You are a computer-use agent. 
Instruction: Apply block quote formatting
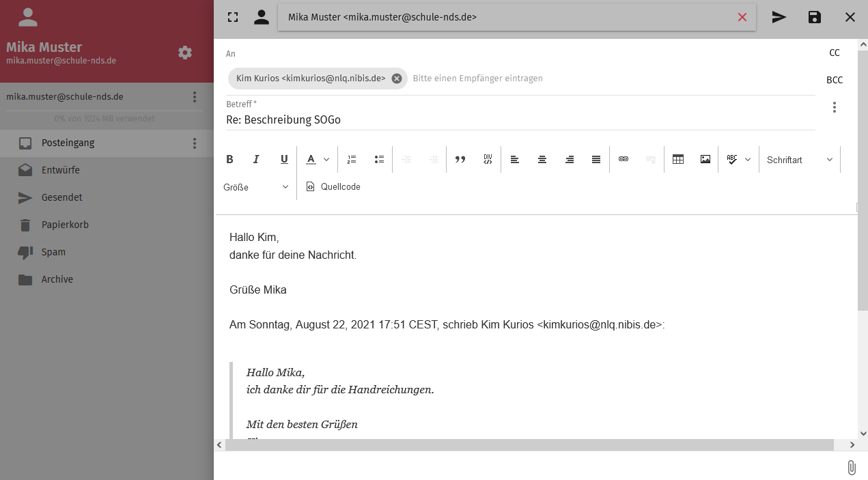click(x=460, y=159)
